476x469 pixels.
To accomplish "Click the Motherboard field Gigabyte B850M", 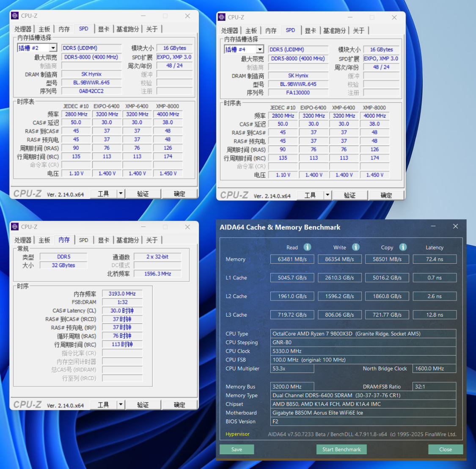I will click(x=363, y=413).
